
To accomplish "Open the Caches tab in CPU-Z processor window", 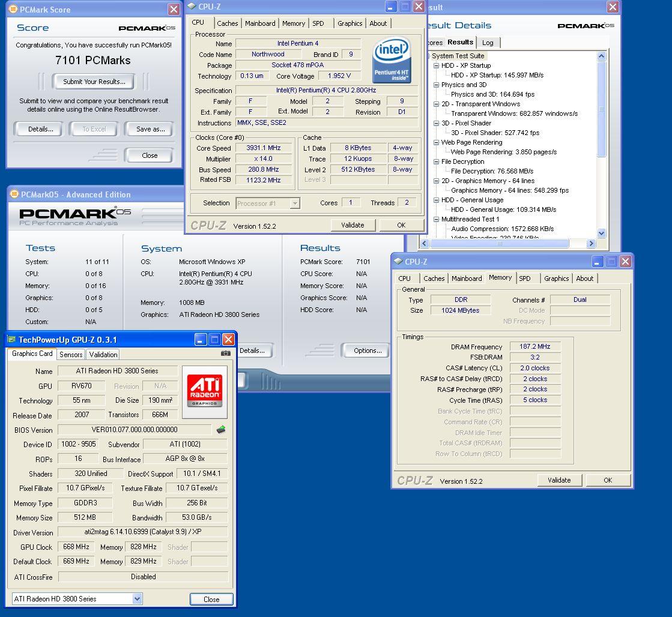I will point(227,23).
